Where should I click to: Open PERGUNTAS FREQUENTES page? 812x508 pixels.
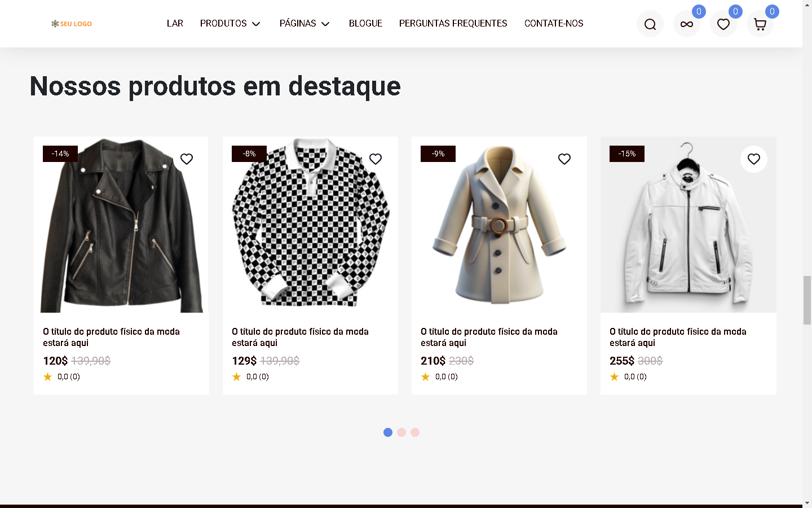click(453, 24)
